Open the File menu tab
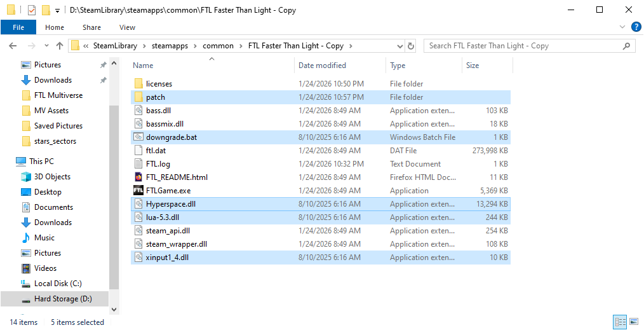Viewport: 644px width, 330px height. point(18,27)
